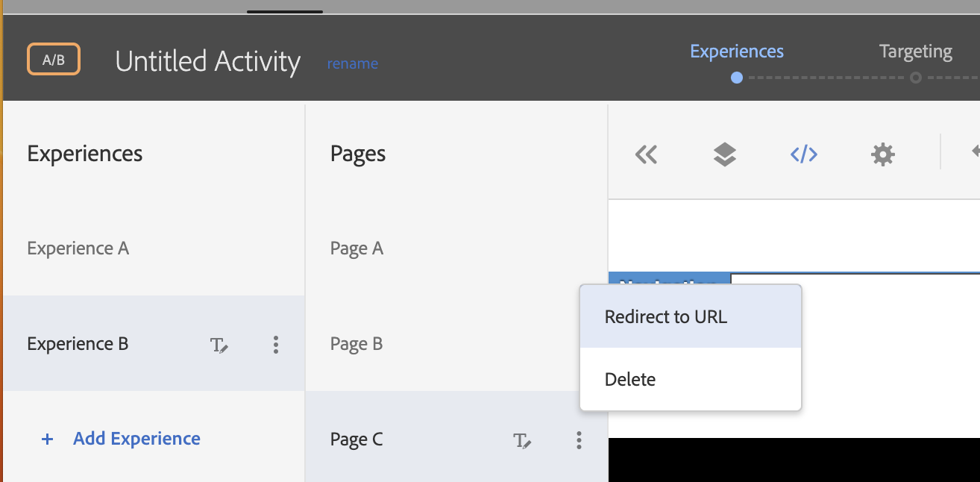Choose Redirect to URL from the menu
This screenshot has width=980, height=482.
(665, 316)
